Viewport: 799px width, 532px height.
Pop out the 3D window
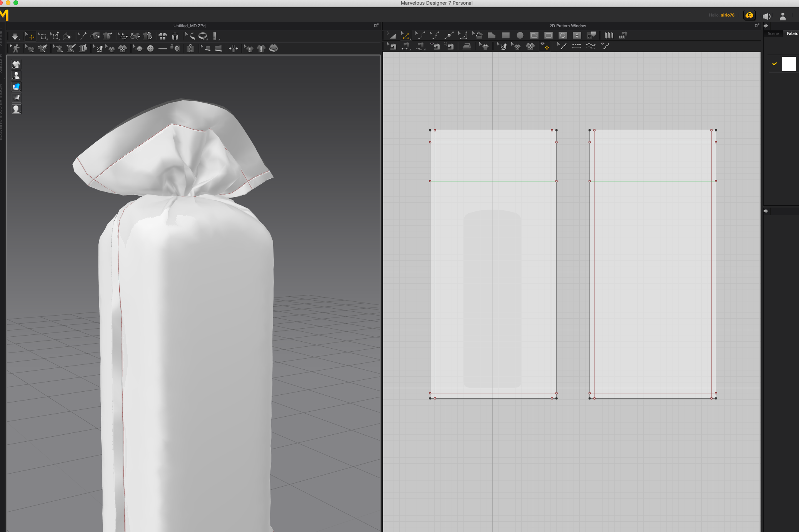point(376,26)
